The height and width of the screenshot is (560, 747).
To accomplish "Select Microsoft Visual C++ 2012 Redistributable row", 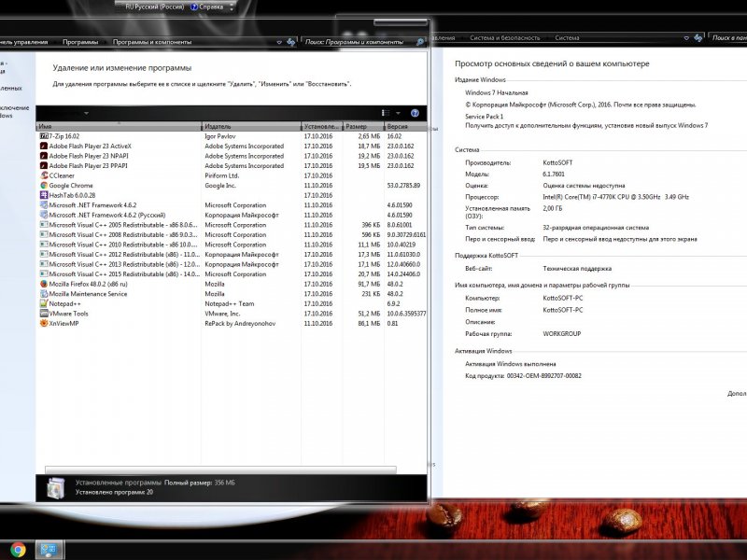I will [232, 254].
